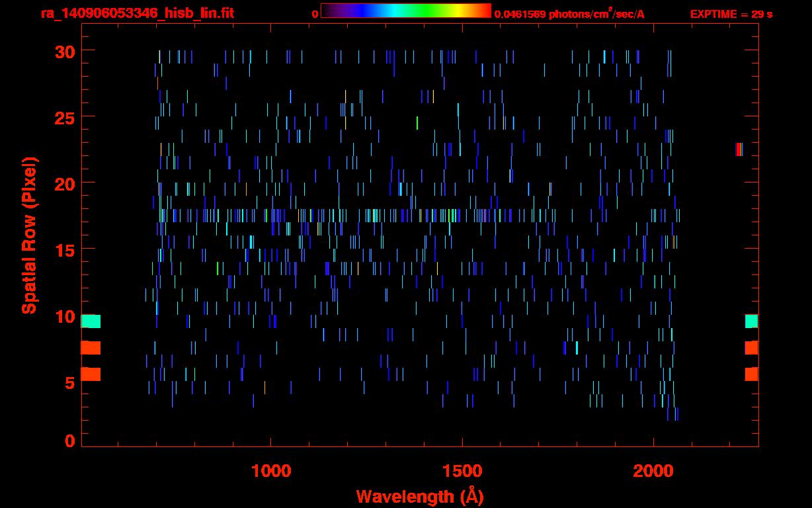Click the lower orange marker on right axis
The image size is (812, 508).
[x=751, y=374]
